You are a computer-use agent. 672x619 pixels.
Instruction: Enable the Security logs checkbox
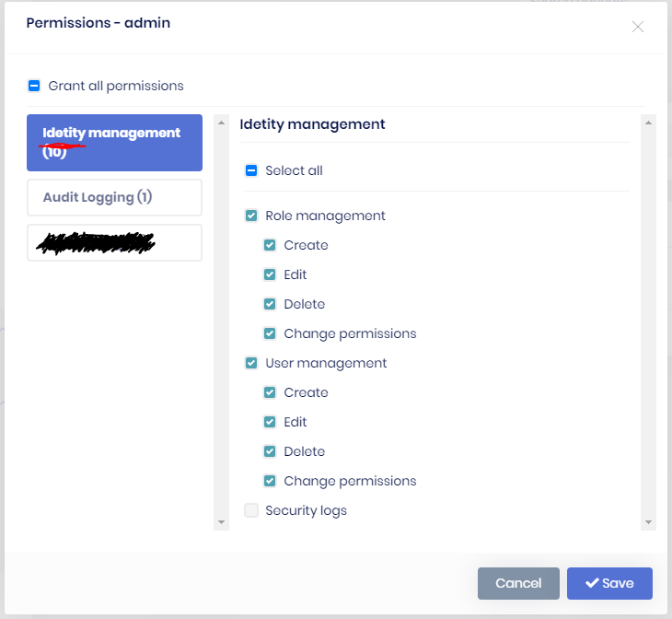251,510
